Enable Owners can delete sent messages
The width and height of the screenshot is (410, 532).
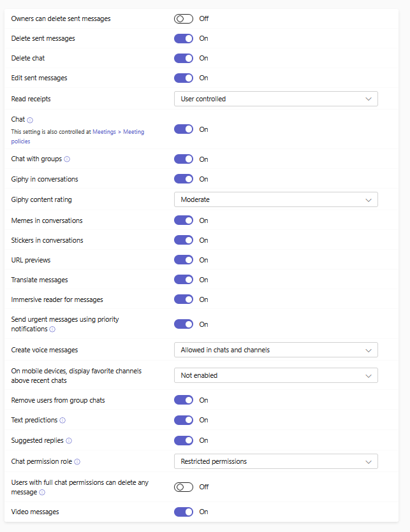click(184, 18)
